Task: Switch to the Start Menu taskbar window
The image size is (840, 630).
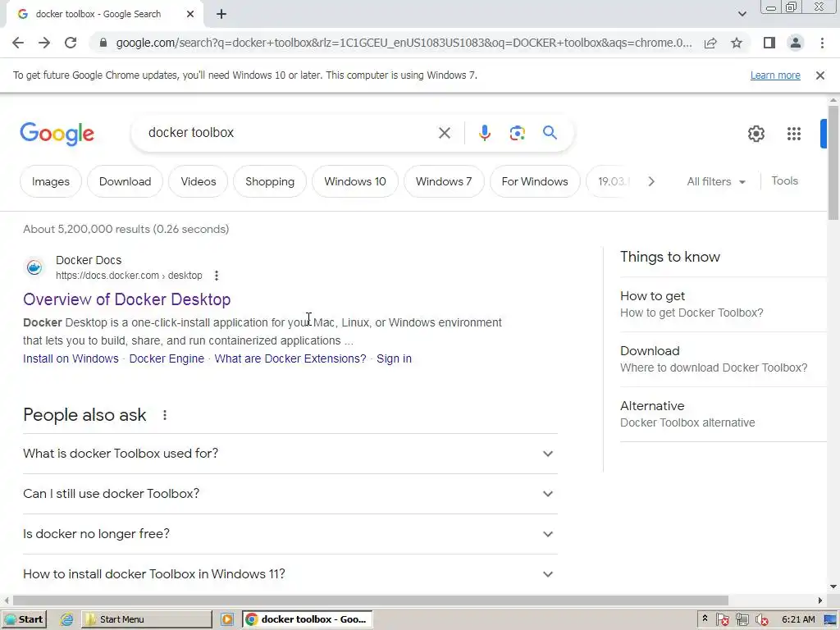Action: click(147, 619)
